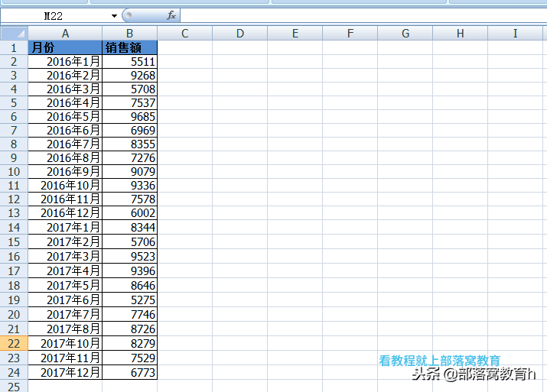Click cell 2017年12月

(x=65, y=372)
